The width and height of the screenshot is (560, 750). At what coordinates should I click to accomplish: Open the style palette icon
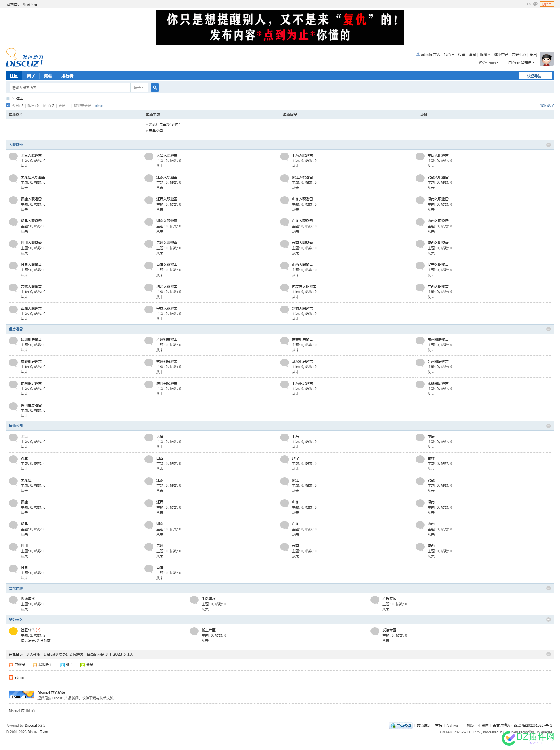tap(535, 4)
